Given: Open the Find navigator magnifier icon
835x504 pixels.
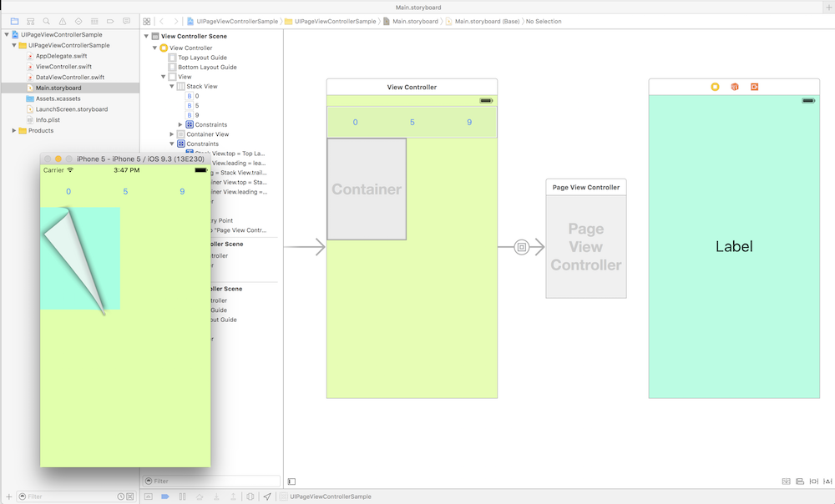Looking at the screenshot, I should 46,22.
